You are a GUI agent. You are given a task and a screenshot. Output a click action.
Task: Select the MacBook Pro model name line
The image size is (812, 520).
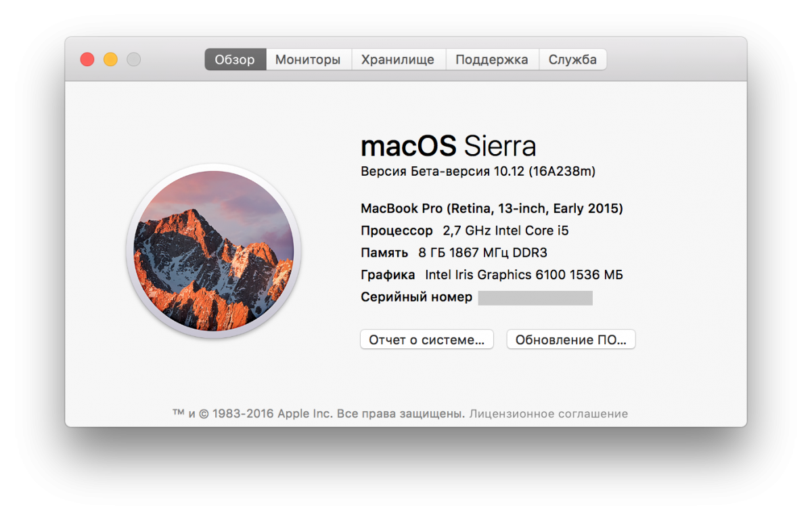[x=492, y=208]
